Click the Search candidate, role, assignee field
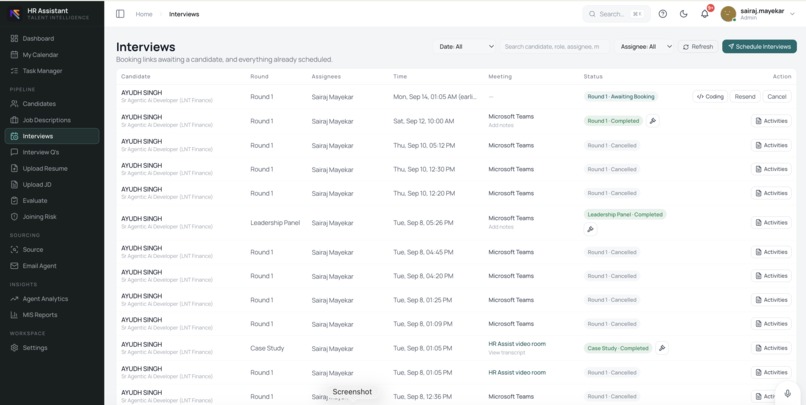 (554, 46)
